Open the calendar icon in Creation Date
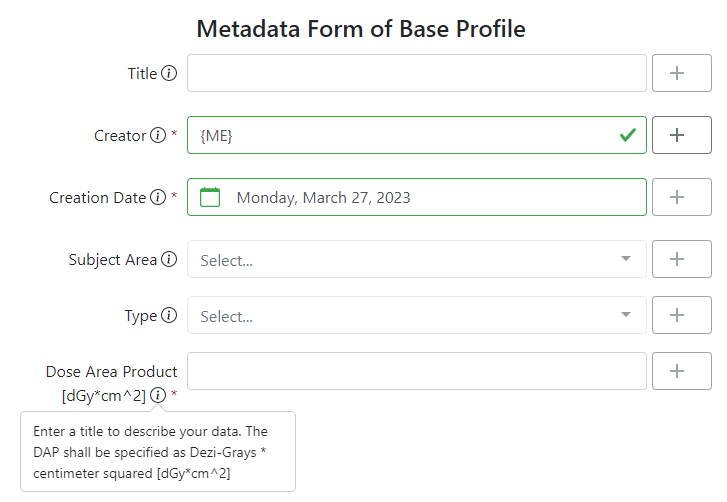This screenshot has height=502, width=727. click(210, 197)
